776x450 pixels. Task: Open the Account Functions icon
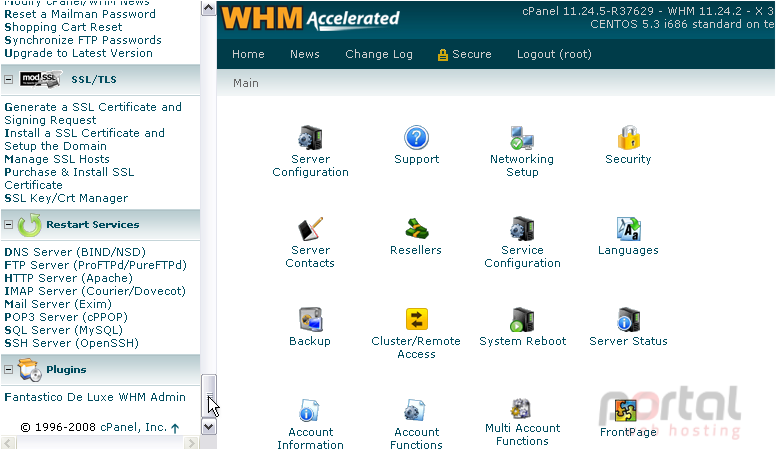(x=414, y=411)
